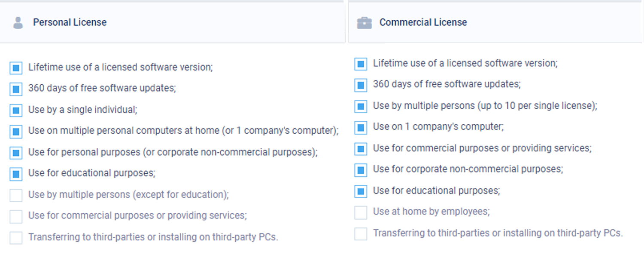Toggle Commercial 'Use for commercial purposes or providing services' checkbox

tap(361, 149)
